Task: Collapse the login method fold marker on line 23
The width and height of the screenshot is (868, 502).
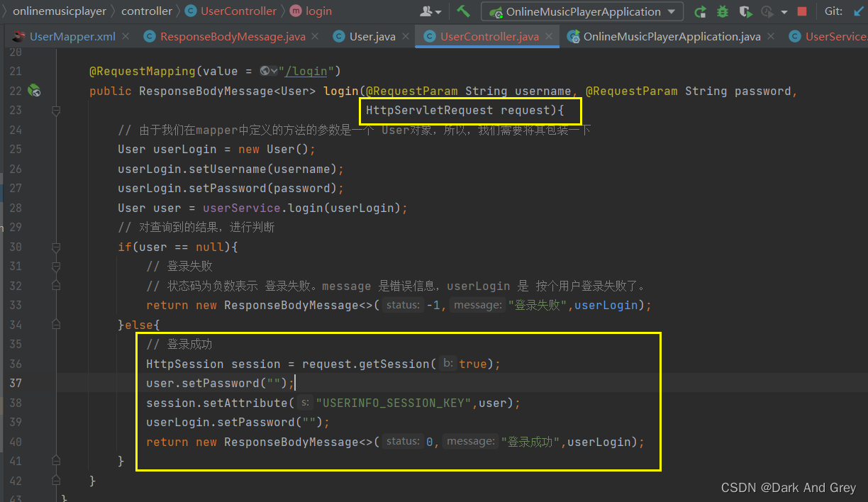Action: coord(56,111)
